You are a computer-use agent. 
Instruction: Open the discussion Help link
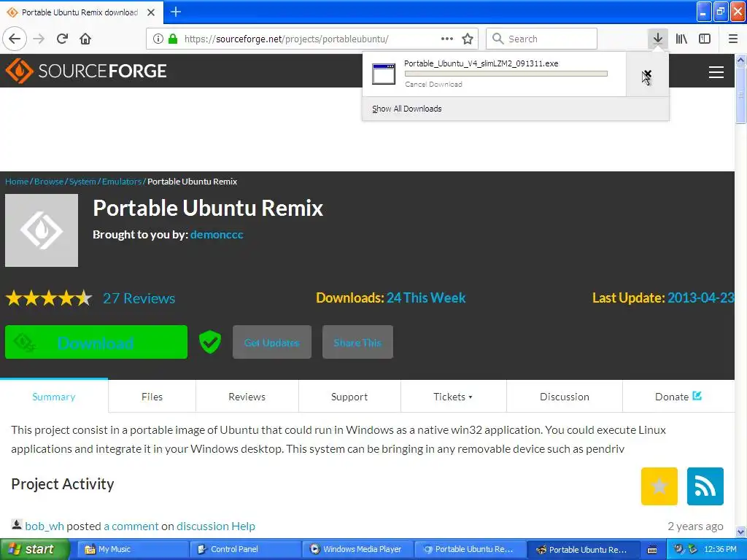(216, 526)
